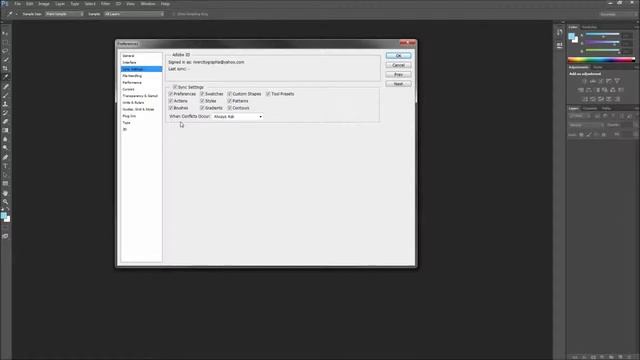Add an Invert adjustment
The width and height of the screenshot is (640, 360).
tap(584, 99)
